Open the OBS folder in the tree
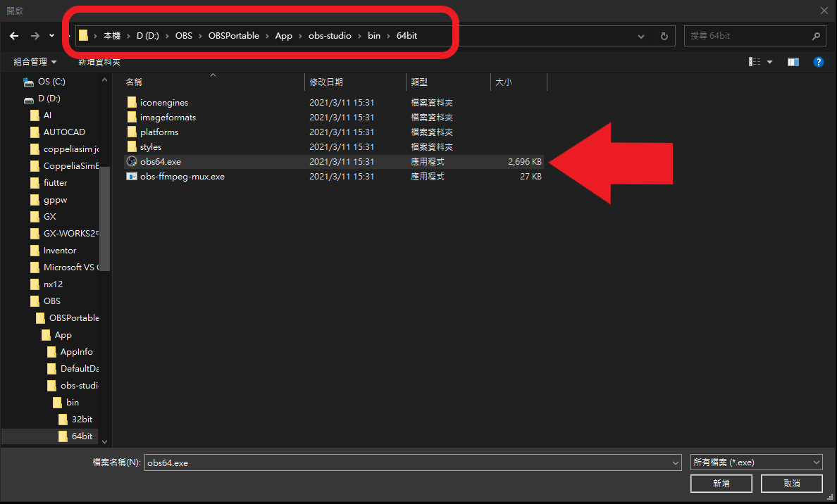 coord(51,301)
